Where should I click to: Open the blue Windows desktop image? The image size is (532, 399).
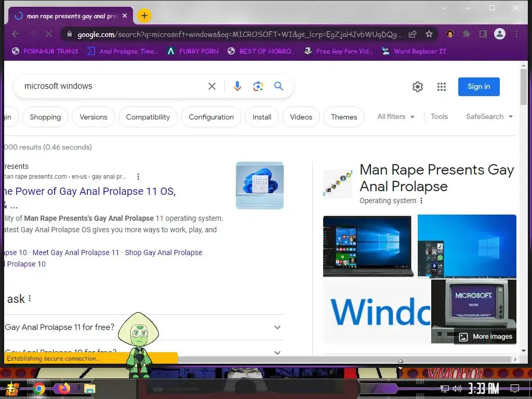click(x=467, y=246)
